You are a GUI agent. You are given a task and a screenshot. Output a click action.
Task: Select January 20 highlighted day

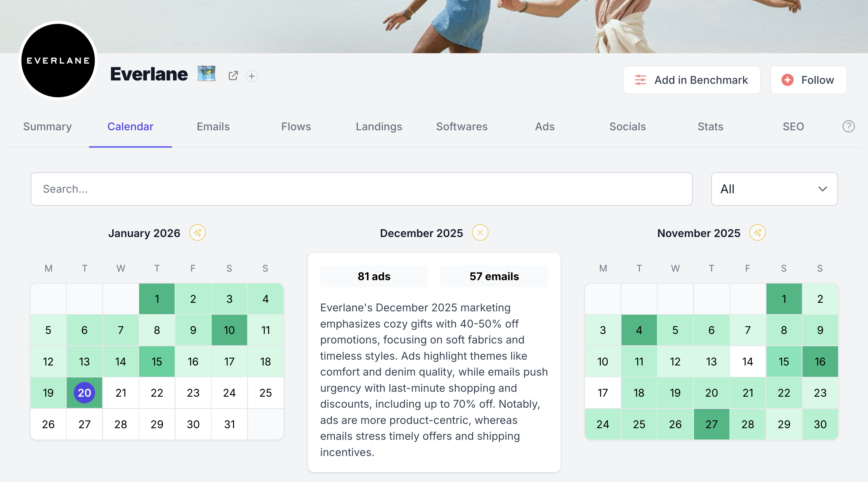[84, 393]
